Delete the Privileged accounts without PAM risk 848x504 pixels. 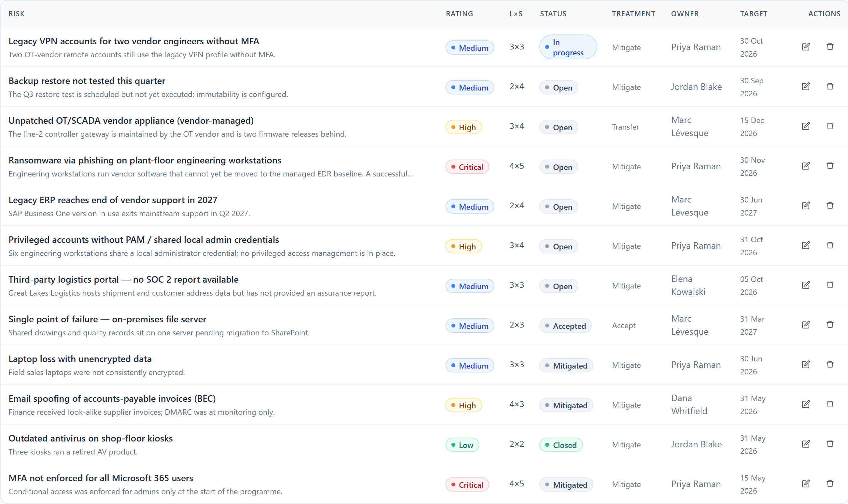830,245
